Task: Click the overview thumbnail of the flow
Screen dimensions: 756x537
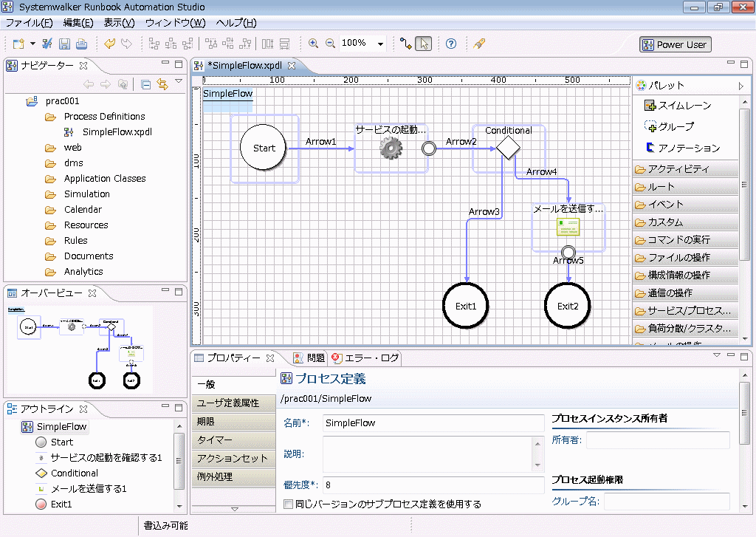Action: (x=80, y=349)
